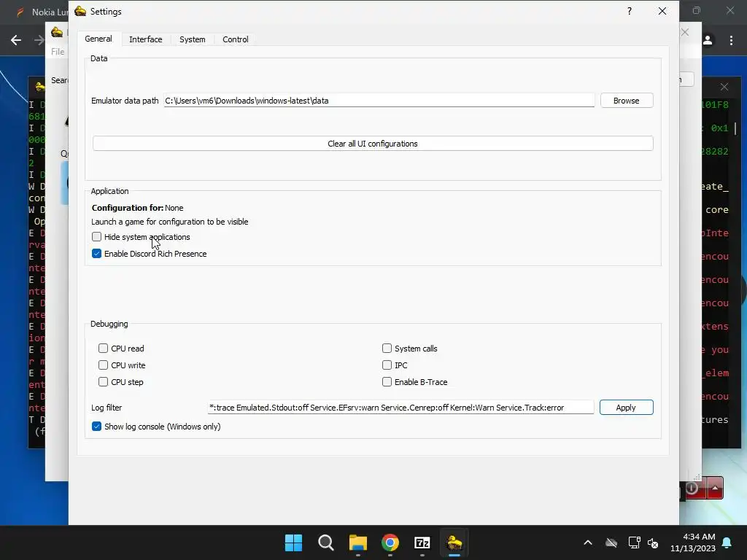Click the red power button widget
Image resolution: width=747 pixels, height=560 pixels.
[x=694, y=488]
